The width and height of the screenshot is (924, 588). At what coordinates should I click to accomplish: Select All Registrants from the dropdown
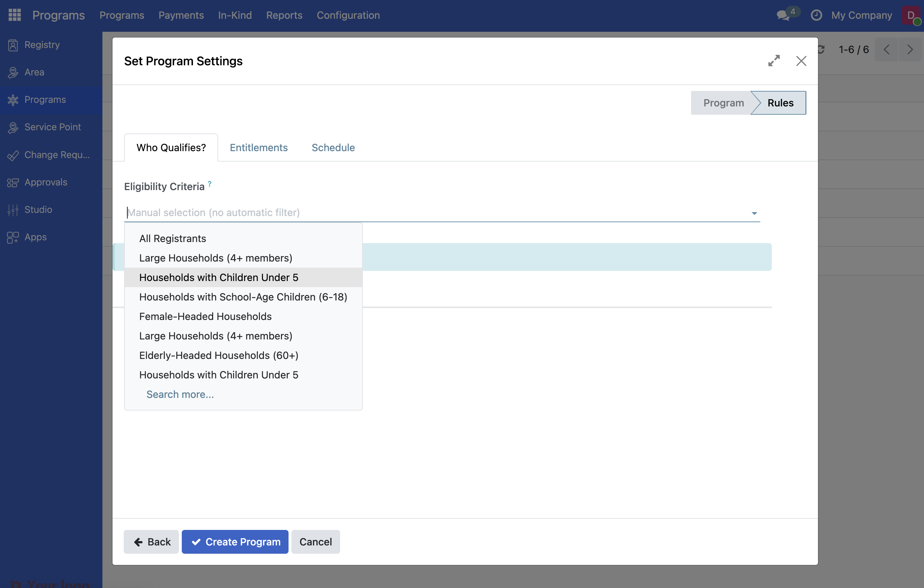click(172, 238)
